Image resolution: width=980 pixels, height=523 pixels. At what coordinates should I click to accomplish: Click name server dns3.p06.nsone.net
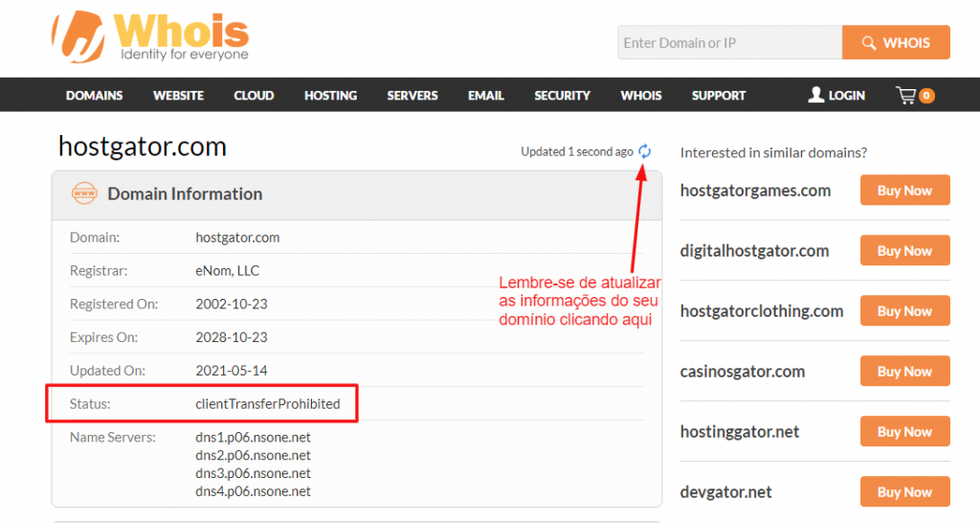coord(253,473)
